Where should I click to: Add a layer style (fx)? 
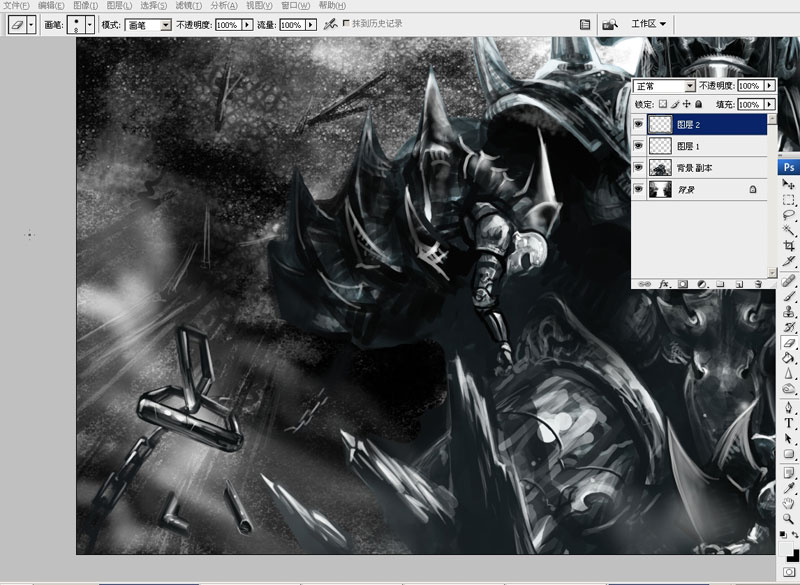[664, 284]
